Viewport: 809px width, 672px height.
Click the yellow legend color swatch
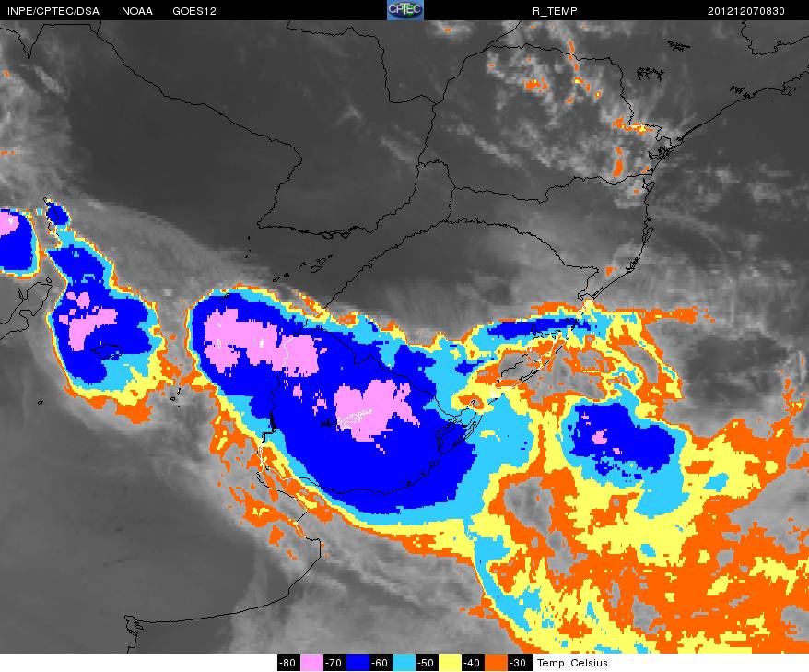click(450, 663)
